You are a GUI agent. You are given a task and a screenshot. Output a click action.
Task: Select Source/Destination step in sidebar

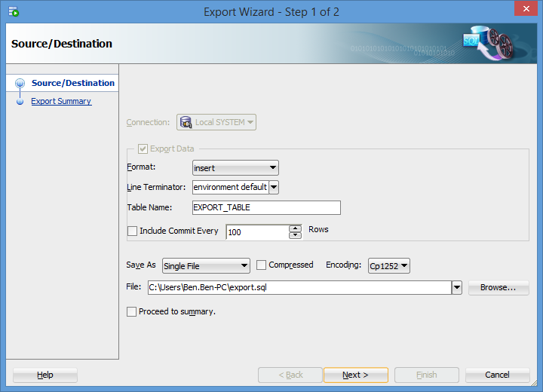72,83
